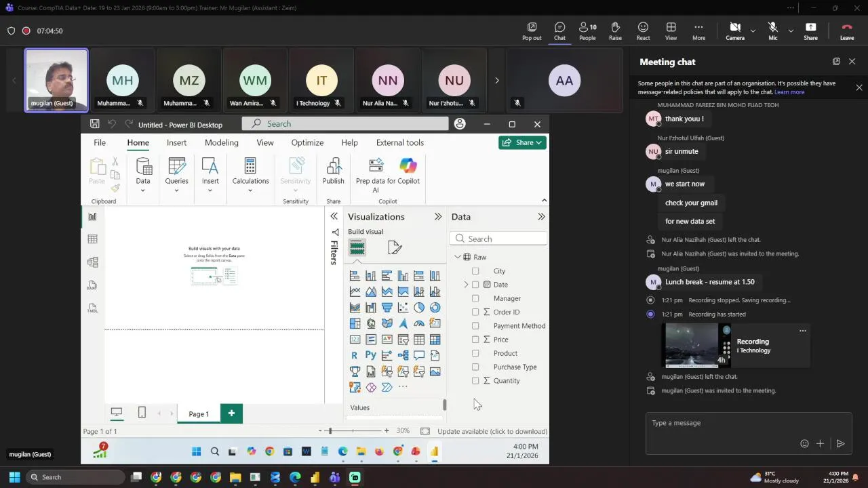Select the Page 1 tab

point(199,414)
